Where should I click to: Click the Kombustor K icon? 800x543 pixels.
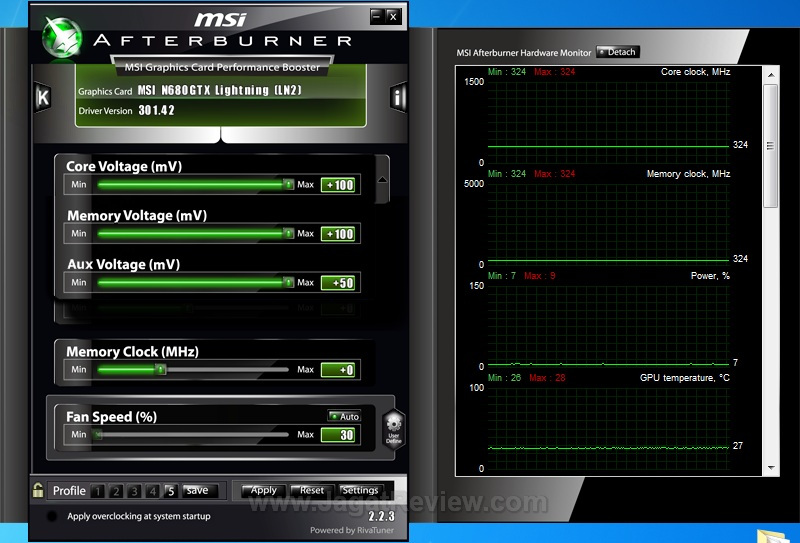click(43, 97)
